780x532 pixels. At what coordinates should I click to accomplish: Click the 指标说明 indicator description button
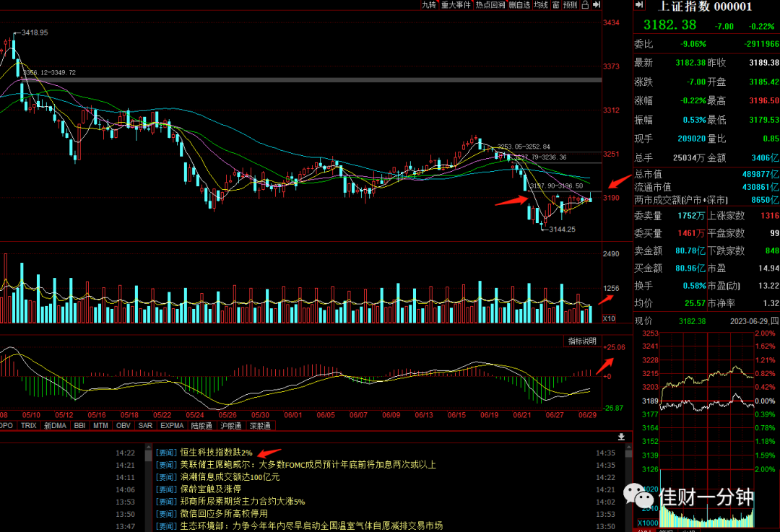(x=582, y=341)
